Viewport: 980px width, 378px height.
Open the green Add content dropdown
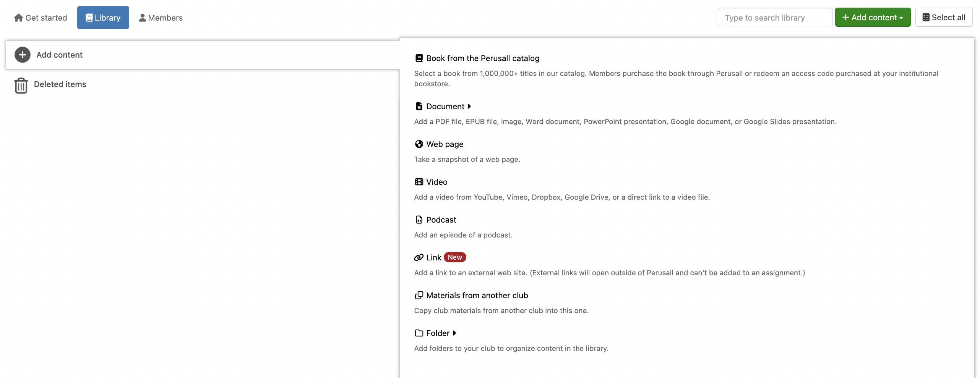[x=873, y=18]
